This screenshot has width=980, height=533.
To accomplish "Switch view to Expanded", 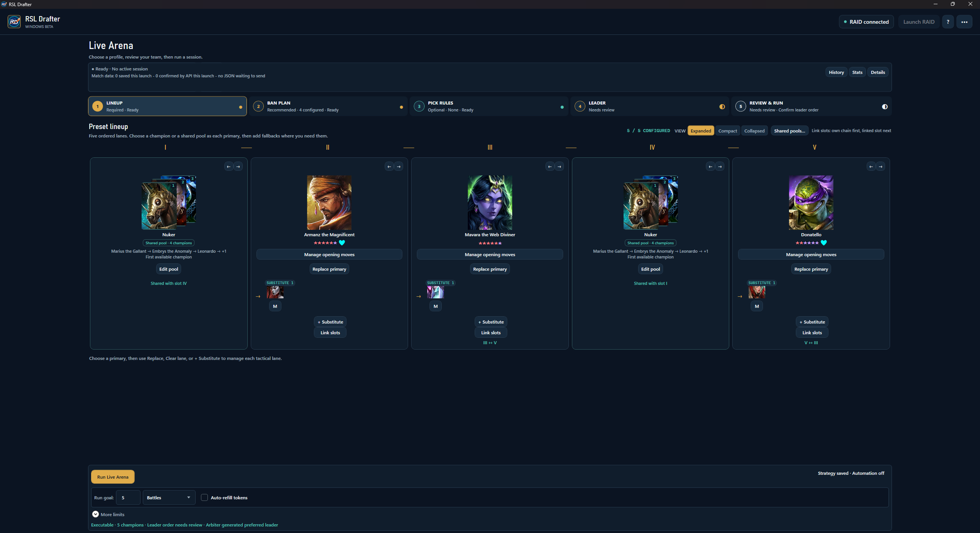I will (x=701, y=131).
